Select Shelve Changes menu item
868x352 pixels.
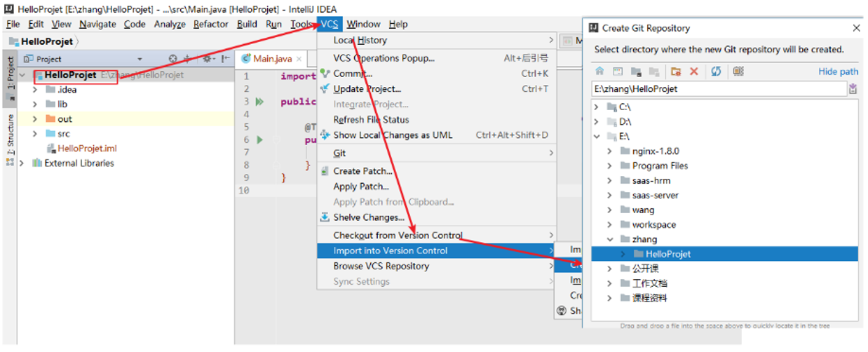pyautogui.click(x=437, y=217)
